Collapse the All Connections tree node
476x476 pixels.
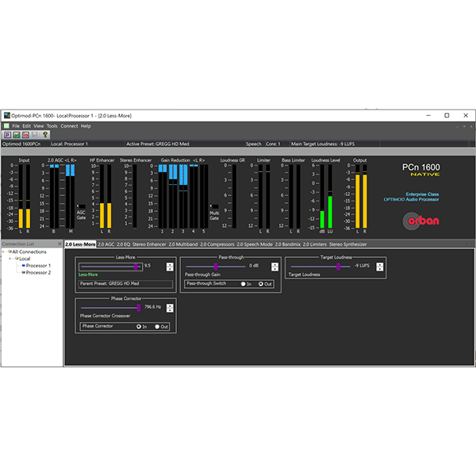pos(5,251)
